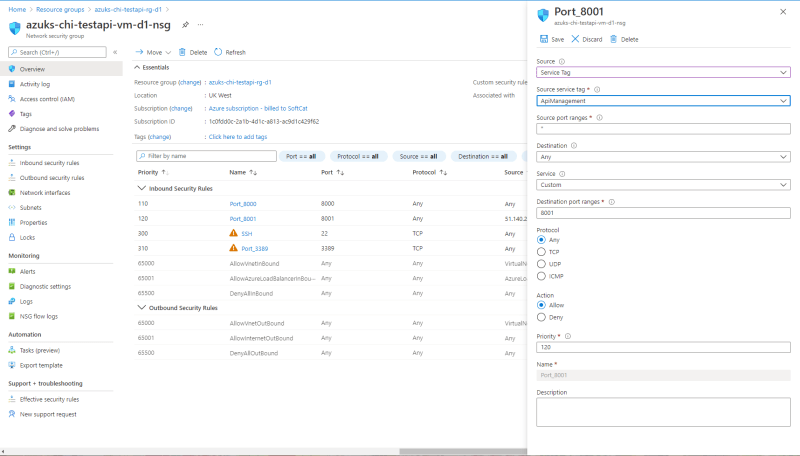Click the Filter by name input field

coord(206,156)
